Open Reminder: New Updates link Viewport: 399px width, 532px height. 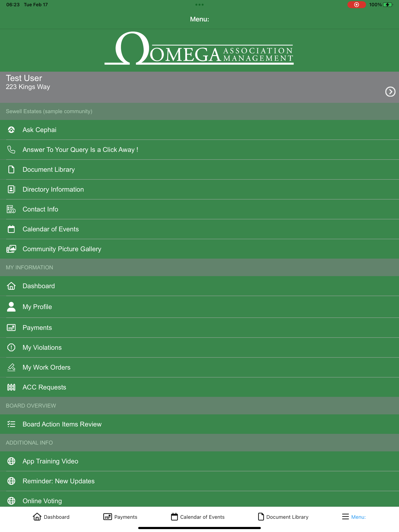point(199,481)
